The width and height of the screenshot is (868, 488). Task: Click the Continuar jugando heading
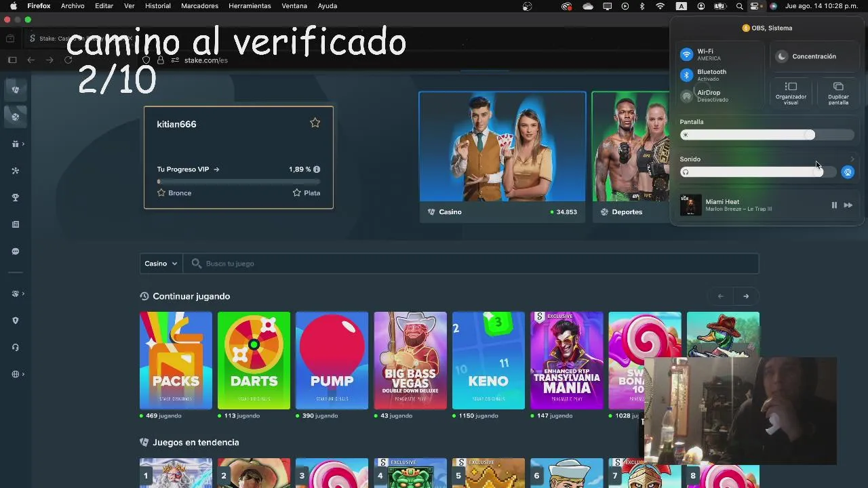click(191, 296)
